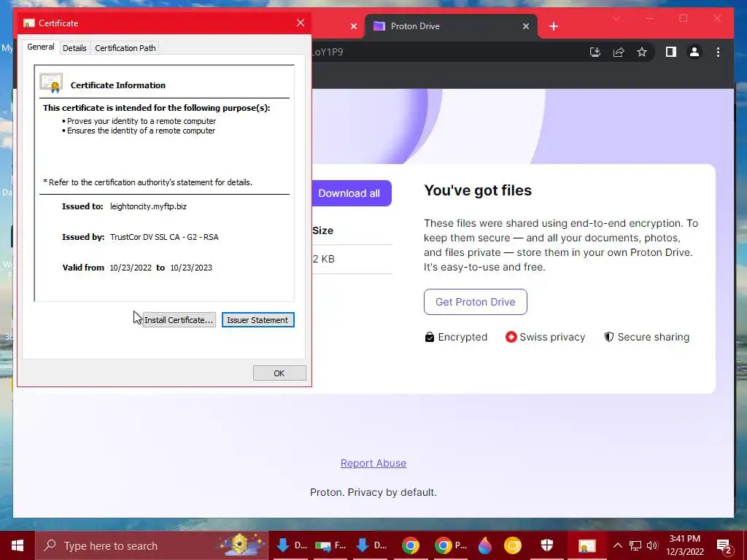Viewport: 747px width, 560px height.
Task: Open Windows Security shield in taskbar
Action: point(547,545)
